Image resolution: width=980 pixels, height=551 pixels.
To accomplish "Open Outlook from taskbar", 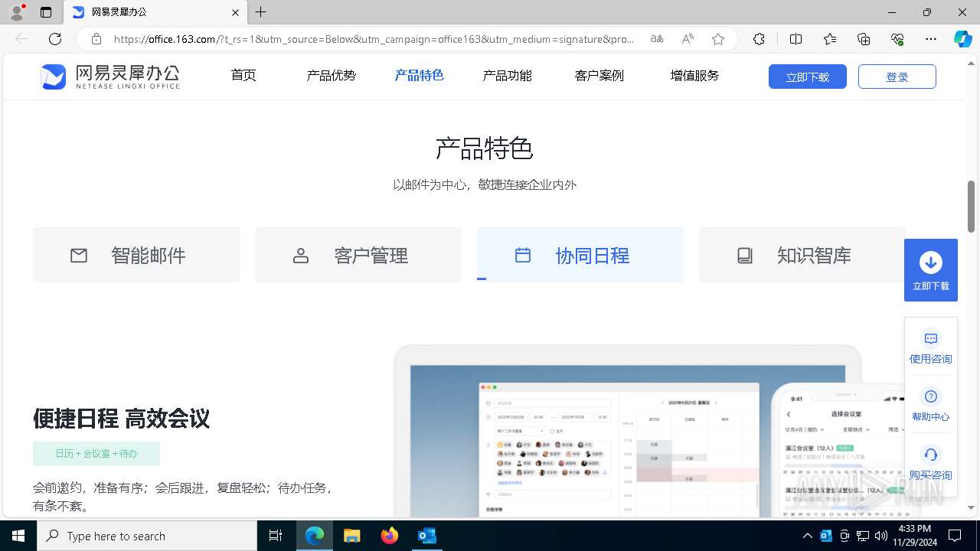I will (x=426, y=536).
